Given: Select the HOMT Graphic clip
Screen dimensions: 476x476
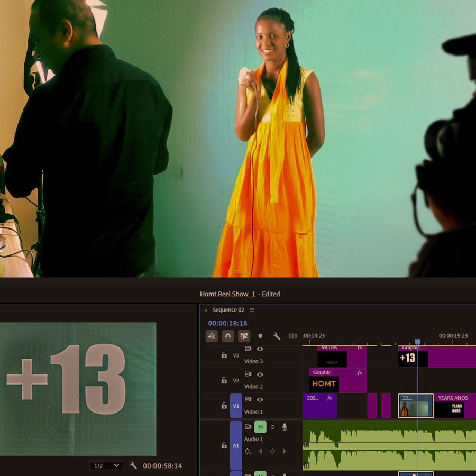Looking at the screenshot, I should (337, 381).
